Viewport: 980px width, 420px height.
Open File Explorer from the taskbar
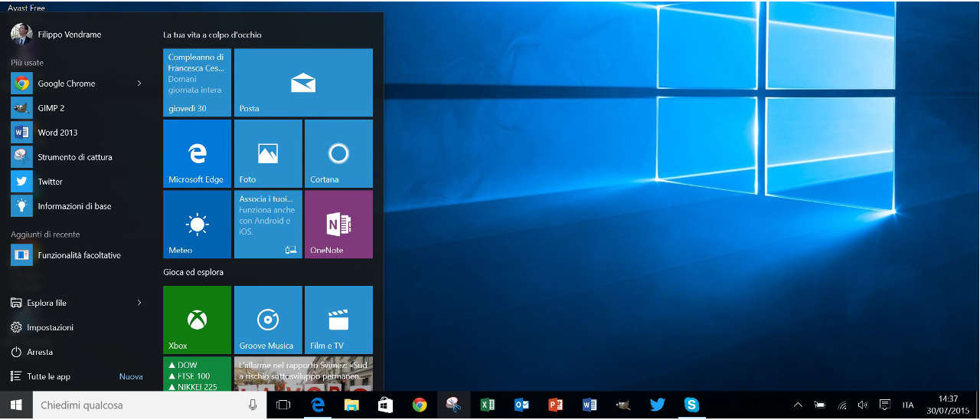tap(351, 405)
